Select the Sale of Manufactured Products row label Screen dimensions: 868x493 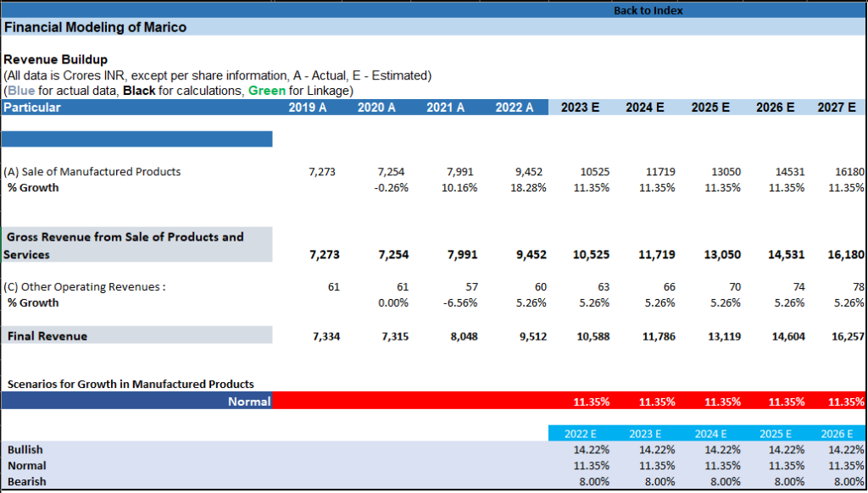pos(92,172)
